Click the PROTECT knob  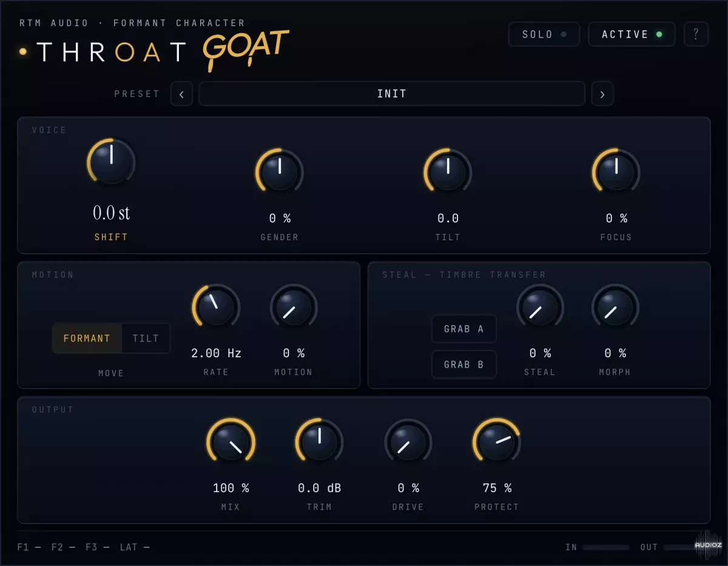pyautogui.click(x=497, y=442)
